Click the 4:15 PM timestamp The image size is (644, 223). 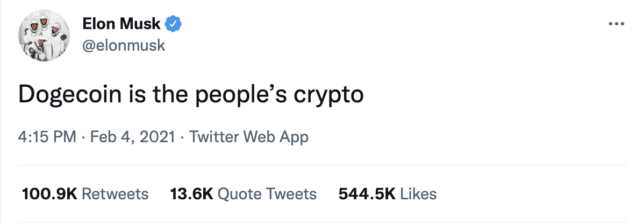pos(47,137)
